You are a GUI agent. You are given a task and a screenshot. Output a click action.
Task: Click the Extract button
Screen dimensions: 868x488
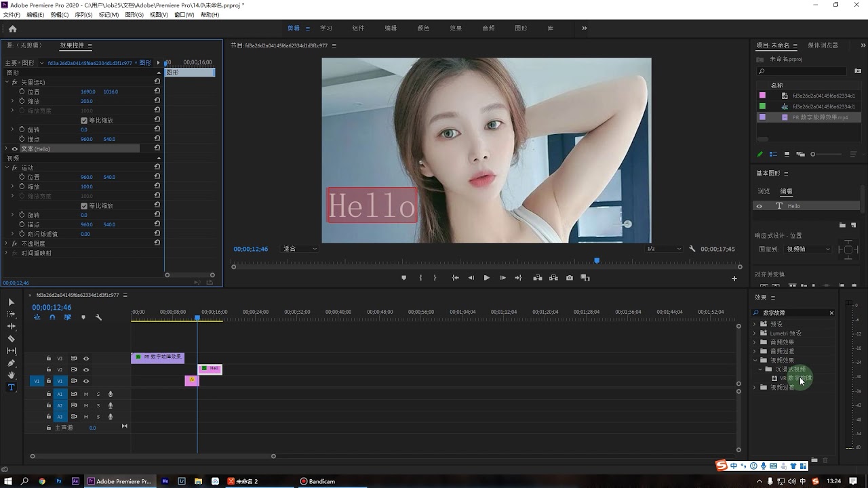click(553, 278)
